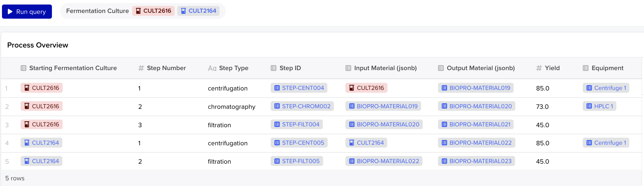Click the Step ID column header
The width and height of the screenshot is (644, 186).
290,68
